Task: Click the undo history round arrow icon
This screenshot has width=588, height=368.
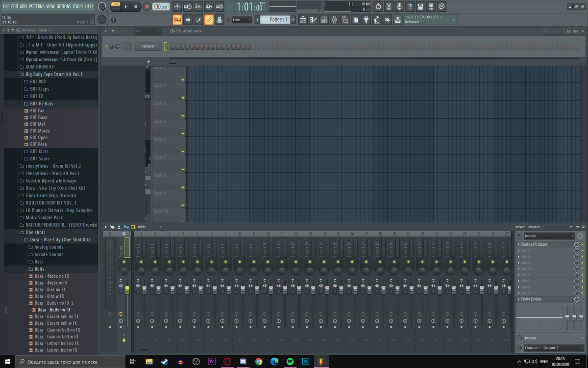Action: coord(378,6)
